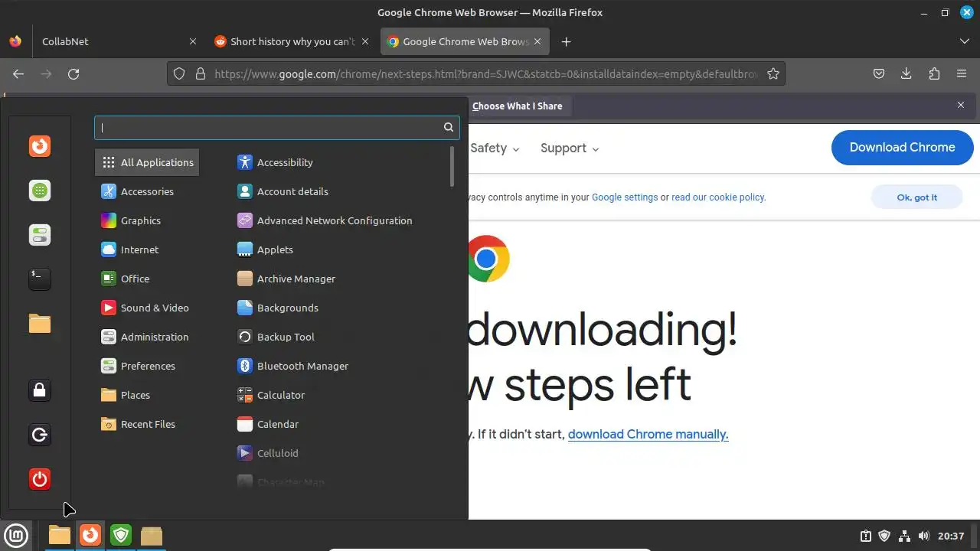Launch the Backup Tool

click(x=276, y=337)
